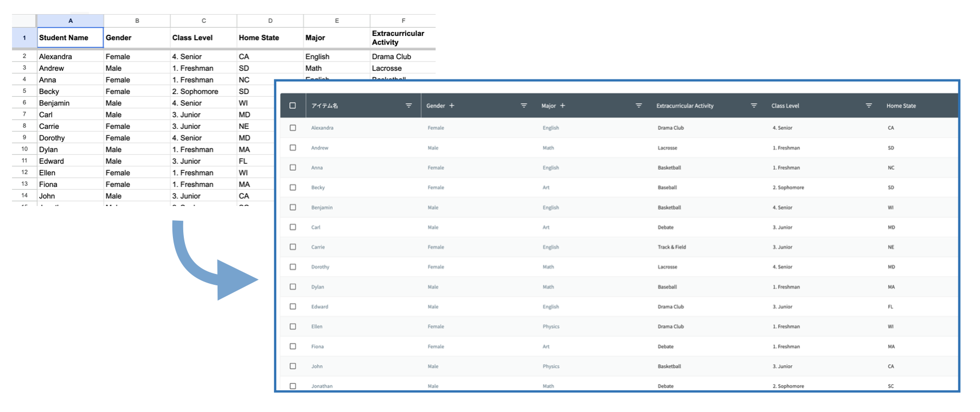Open Dorothy item in the table
980x412 pixels.
click(320, 267)
